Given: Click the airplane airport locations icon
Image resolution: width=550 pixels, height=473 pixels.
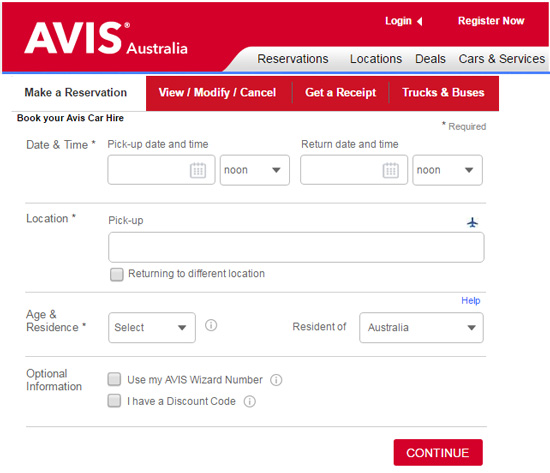Looking at the screenshot, I should pos(472,222).
